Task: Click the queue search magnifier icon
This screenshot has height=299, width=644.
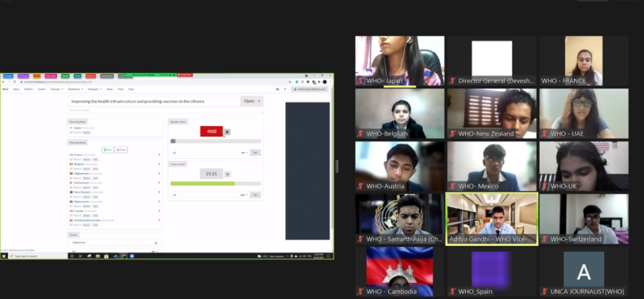Action: (155, 243)
